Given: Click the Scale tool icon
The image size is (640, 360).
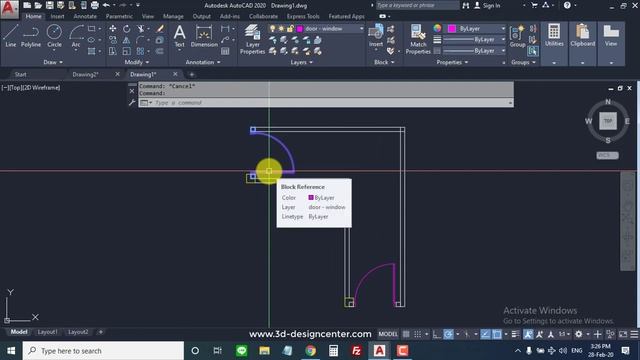Looking at the screenshot, I should click(127, 51).
